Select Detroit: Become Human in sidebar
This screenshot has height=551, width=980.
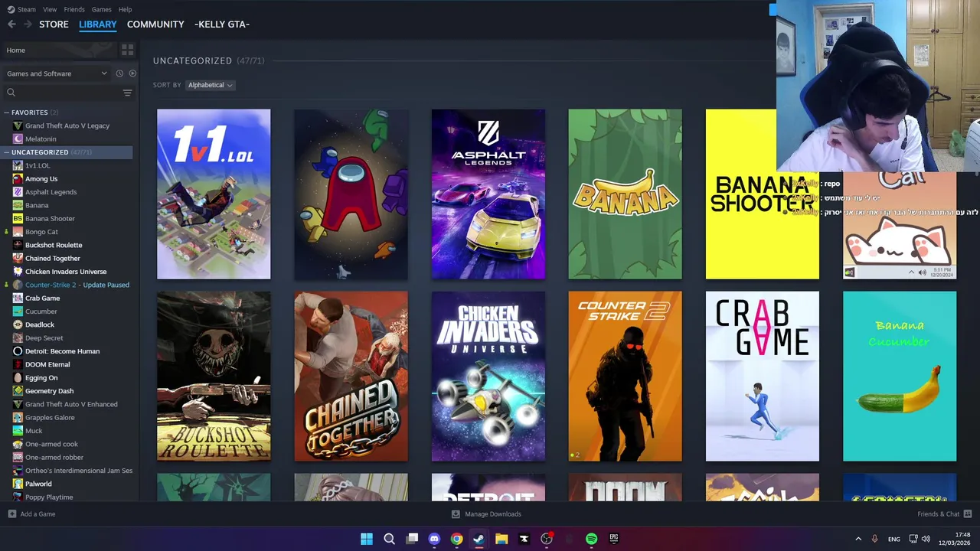pyautogui.click(x=62, y=351)
